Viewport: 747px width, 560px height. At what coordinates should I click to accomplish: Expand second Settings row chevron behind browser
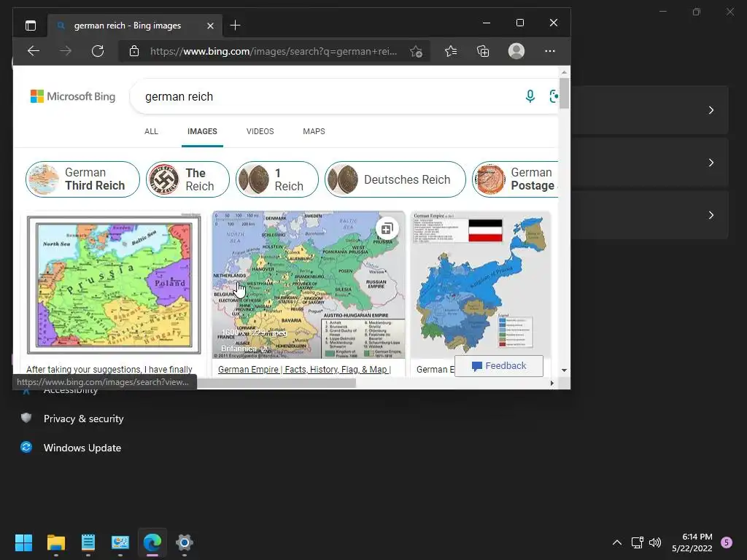click(711, 163)
